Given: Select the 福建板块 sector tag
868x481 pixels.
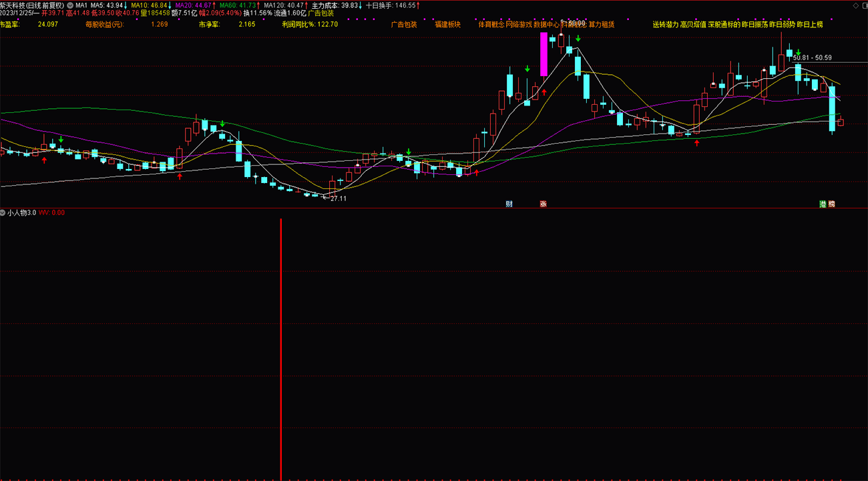Looking at the screenshot, I should coord(447,24).
